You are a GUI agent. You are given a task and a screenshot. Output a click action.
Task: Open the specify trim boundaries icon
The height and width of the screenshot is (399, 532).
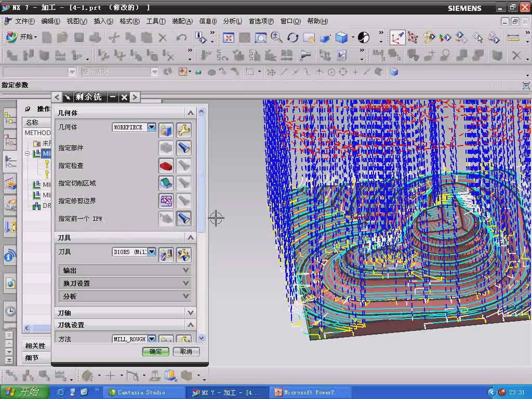click(166, 201)
